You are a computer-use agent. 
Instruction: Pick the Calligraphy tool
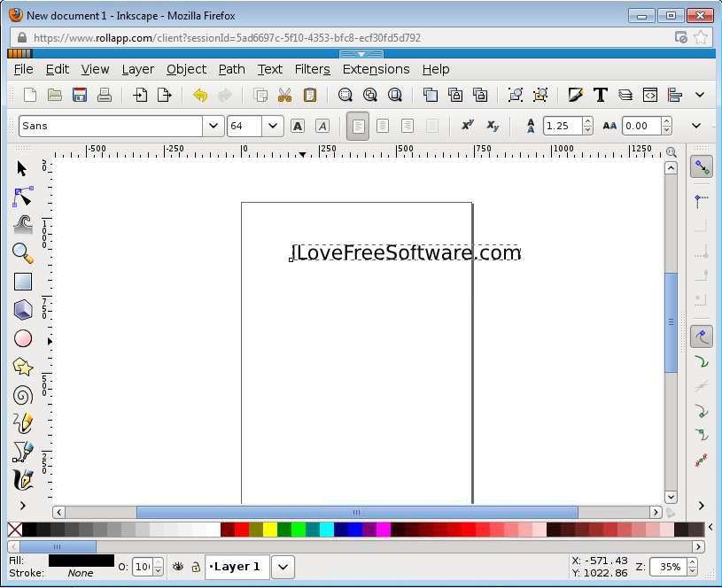pos(22,480)
